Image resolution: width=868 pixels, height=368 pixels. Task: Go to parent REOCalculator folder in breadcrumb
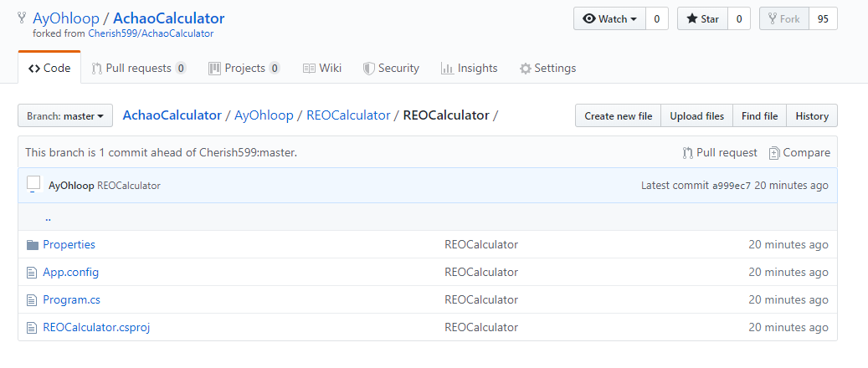tap(348, 115)
